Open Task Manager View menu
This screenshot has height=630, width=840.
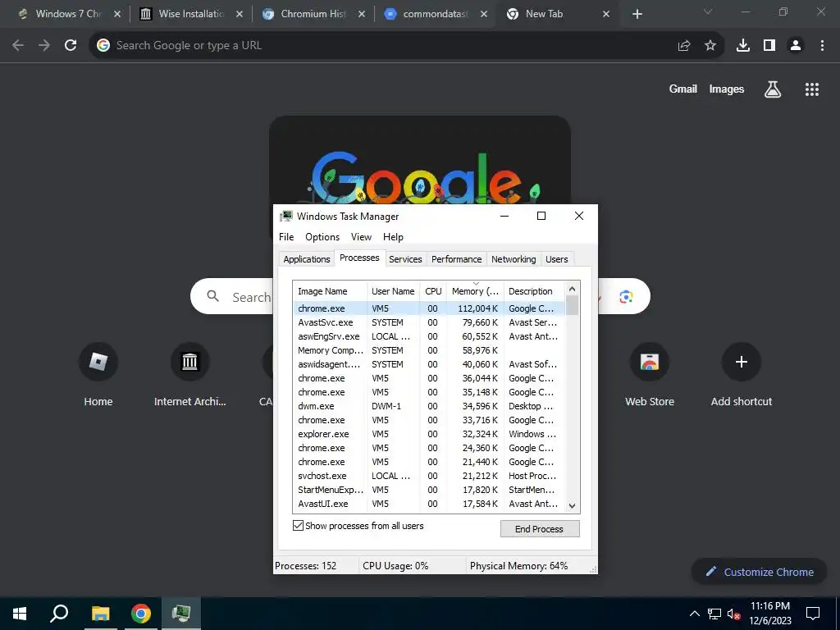tap(361, 237)
